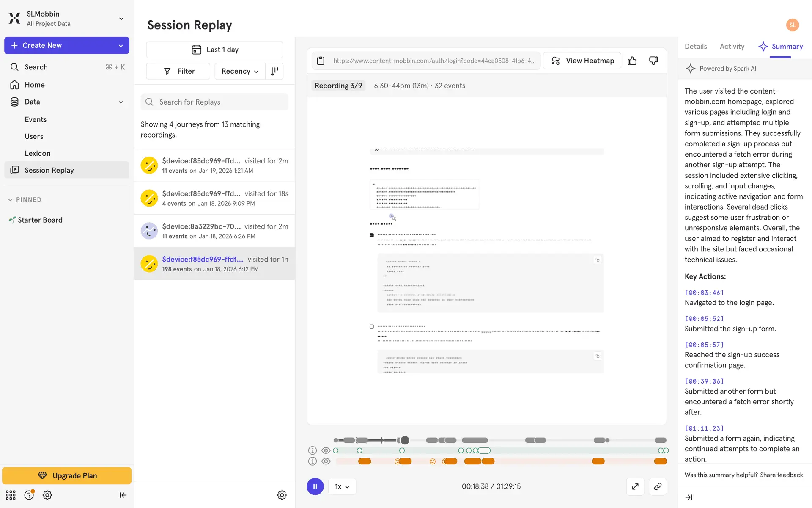Toggle visibility eye on orange event track
The image size is (812, 508).
point(326,461)
